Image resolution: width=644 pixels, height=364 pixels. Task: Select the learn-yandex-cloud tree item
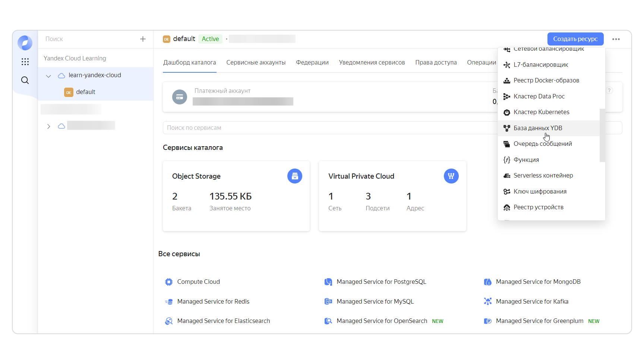95,76
